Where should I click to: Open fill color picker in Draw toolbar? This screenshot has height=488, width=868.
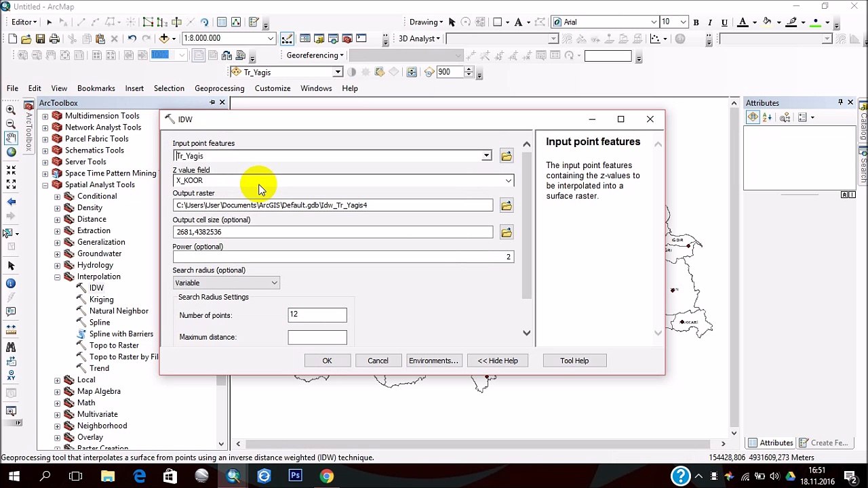pyautogui.click(x=767, y=22)
